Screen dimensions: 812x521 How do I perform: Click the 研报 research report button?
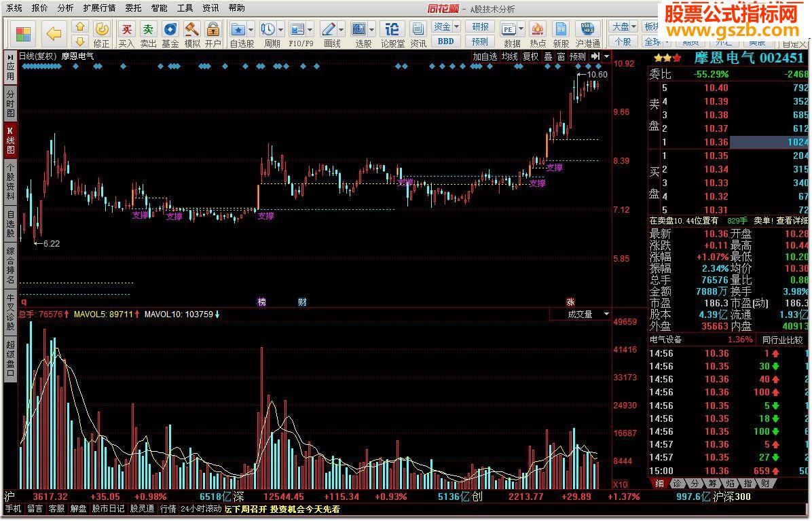click(x=480, y=26)
